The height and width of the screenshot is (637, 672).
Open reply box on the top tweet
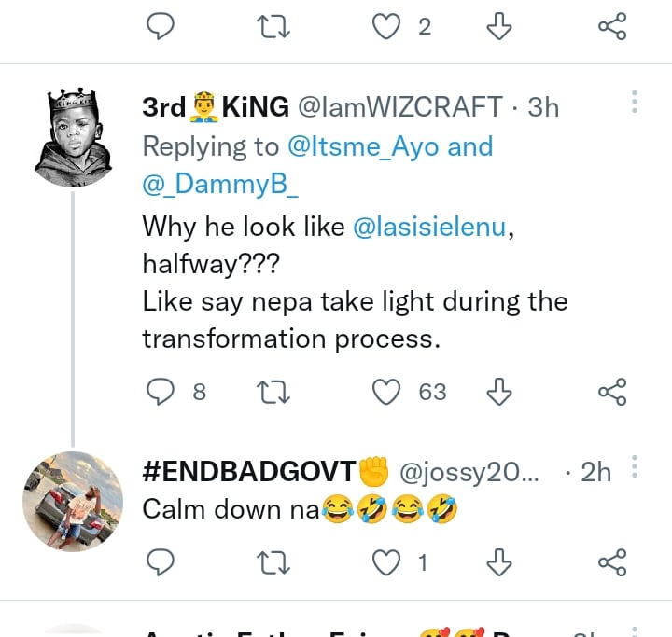(x=162, y=27)
